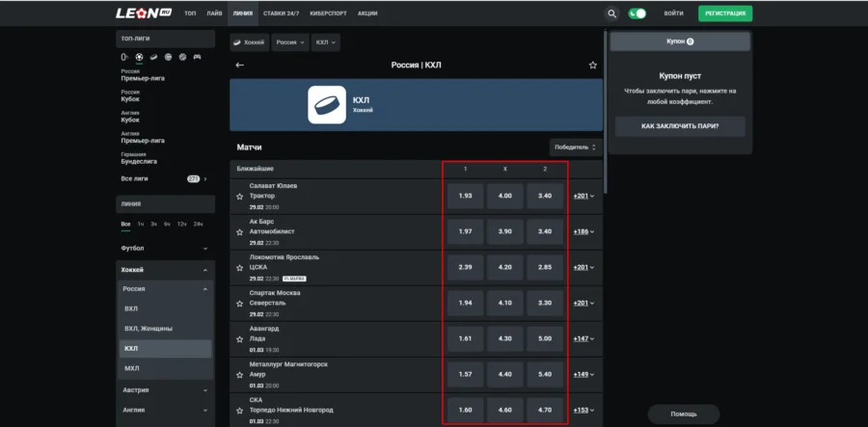868x427 pixels.
Task: Toggle the green theme switch in header
Action: pyautogui.click(x=637, y=14)
